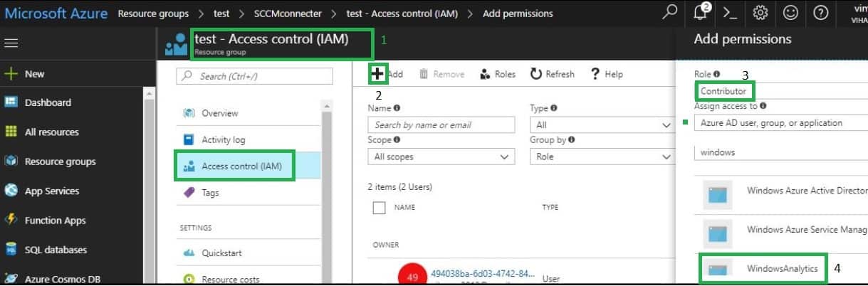This screenshot has width=868, height=286.
Task: Launch Cloud Shell console icon
Action: click(x=731, y=13)
